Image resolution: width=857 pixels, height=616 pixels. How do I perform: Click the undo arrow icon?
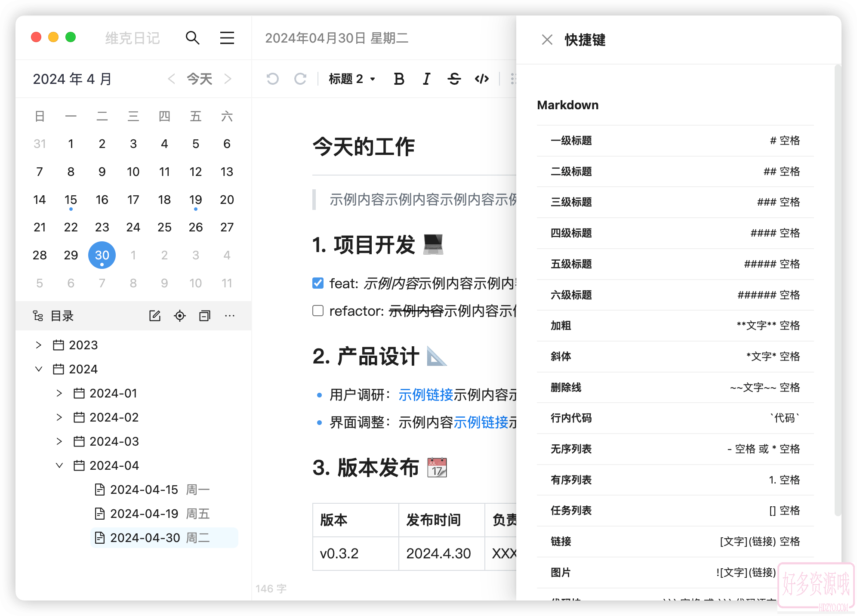tap(272, 79)
